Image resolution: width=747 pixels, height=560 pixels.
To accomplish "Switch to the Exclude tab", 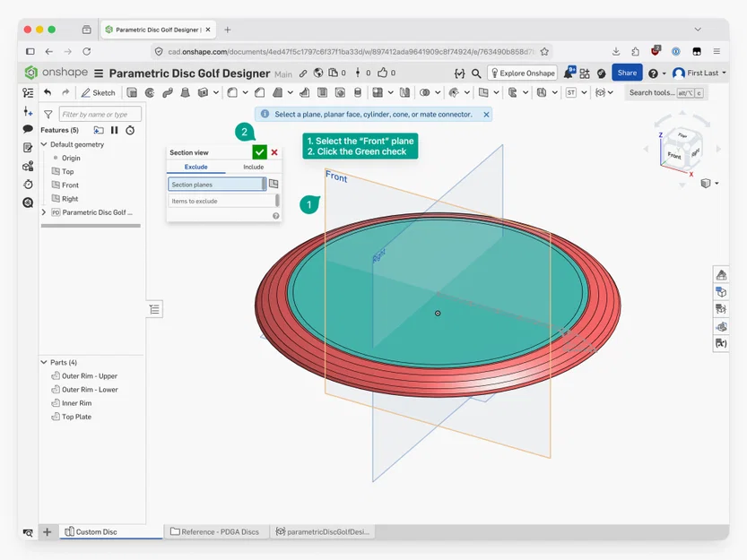I will (x=195, y=167).
